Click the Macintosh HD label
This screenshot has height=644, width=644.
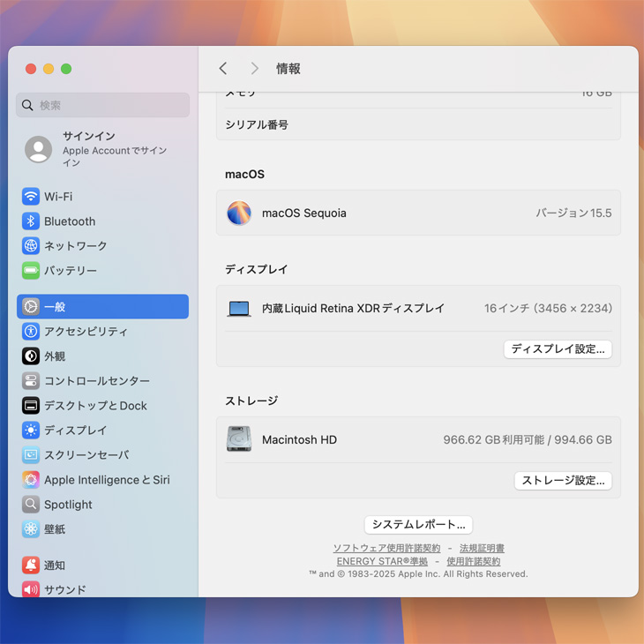coord(299,440)
